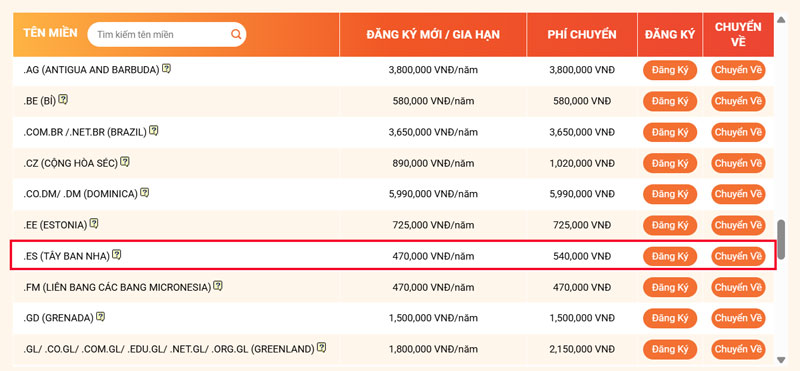Image resolution: width=800 pixels, height=371 pixels.
Task: Click the scrollbar down arrow
Action: pos(781,360)
